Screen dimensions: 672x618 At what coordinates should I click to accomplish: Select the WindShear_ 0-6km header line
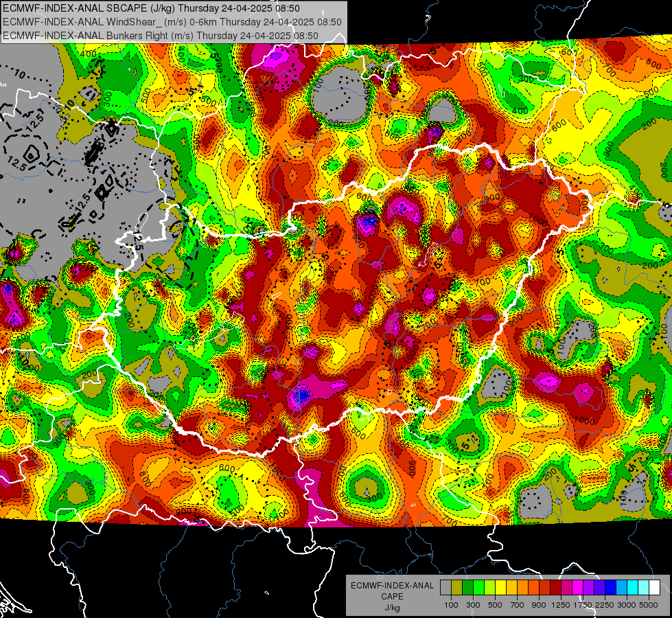click(172, 22)
